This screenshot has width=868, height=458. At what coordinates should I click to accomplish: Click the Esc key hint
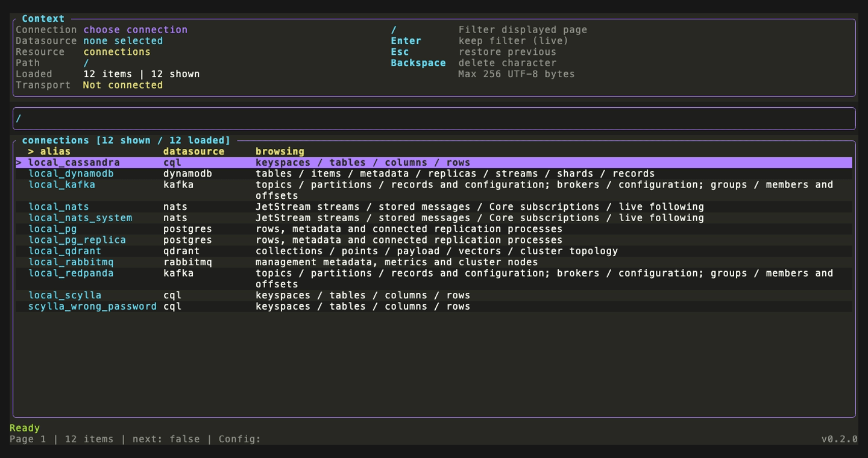point(400,52)
